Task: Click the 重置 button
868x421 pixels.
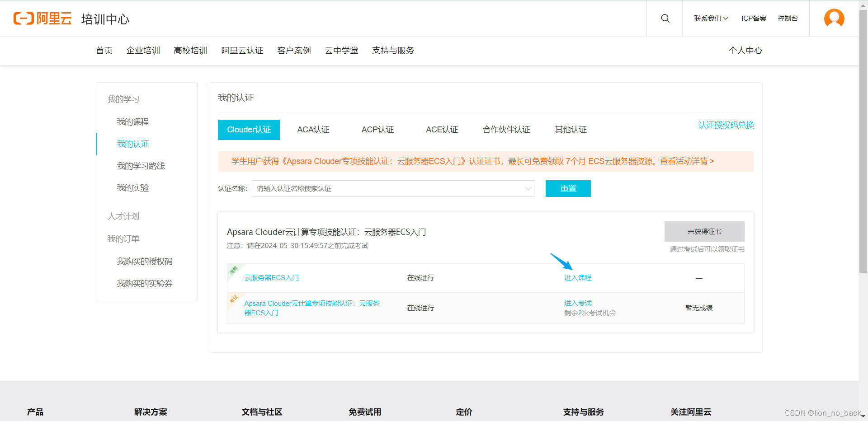Action: point(568,188)
